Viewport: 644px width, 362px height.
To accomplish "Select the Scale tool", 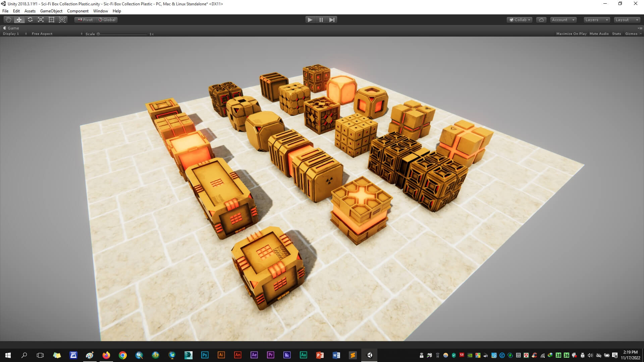I will tap(41, 20).
